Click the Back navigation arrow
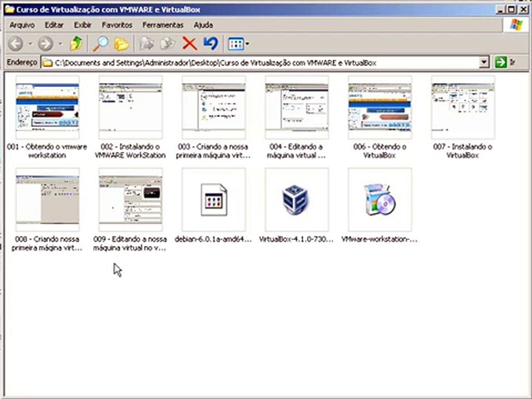 point(16,43)
